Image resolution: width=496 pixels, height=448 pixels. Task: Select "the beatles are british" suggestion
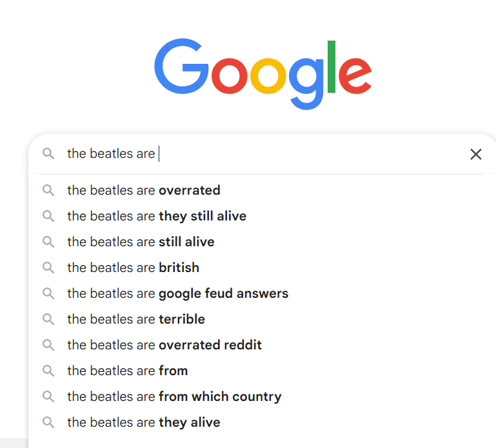(133, 268)
